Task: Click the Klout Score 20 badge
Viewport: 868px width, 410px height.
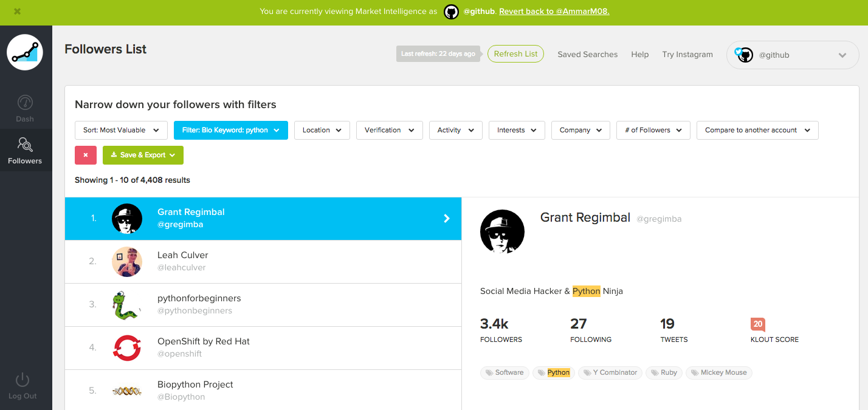Action: [x=757, y=324]
